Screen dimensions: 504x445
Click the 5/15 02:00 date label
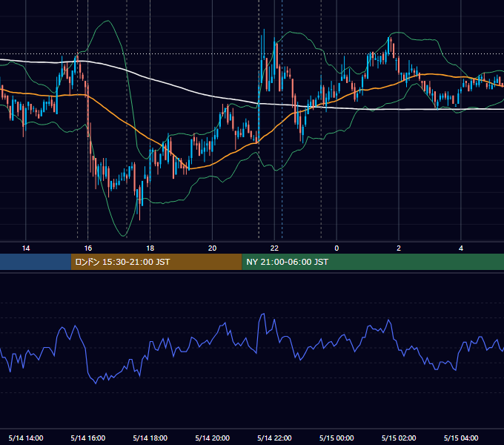[399, 438]
